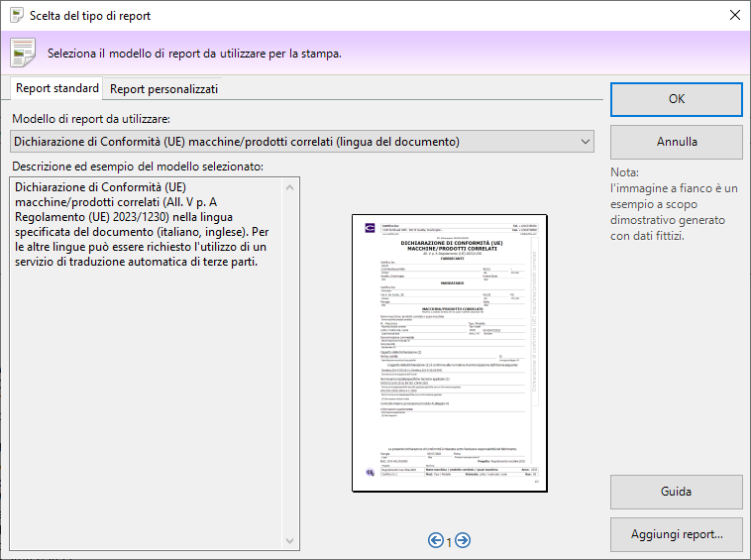This screenshot has width=751, height=560.
Task: Click the page number 1 between the arrows
Action: pos(450,541)
